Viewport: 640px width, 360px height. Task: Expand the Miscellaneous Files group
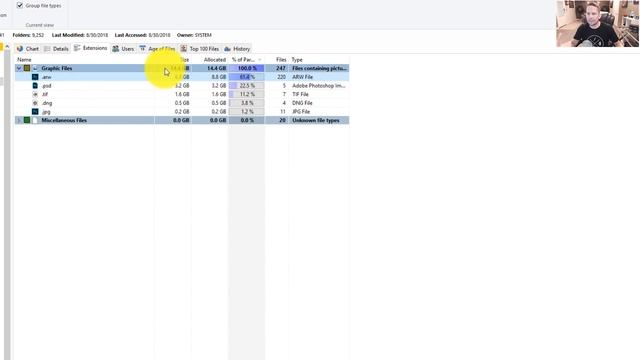19,120
